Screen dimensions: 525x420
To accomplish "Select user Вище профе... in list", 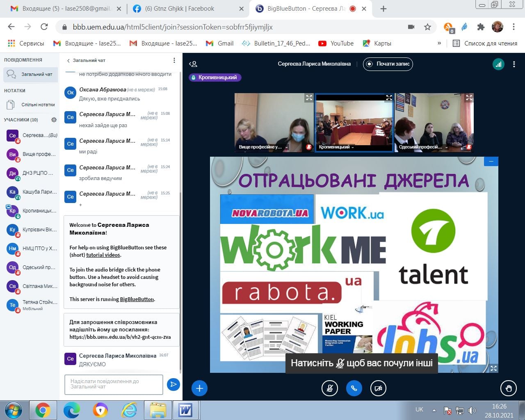I will (x=31, y=154).
